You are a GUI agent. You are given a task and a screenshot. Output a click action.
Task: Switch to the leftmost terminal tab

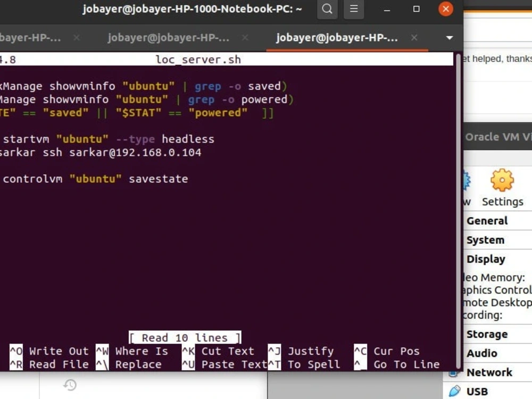pos(29,37)
